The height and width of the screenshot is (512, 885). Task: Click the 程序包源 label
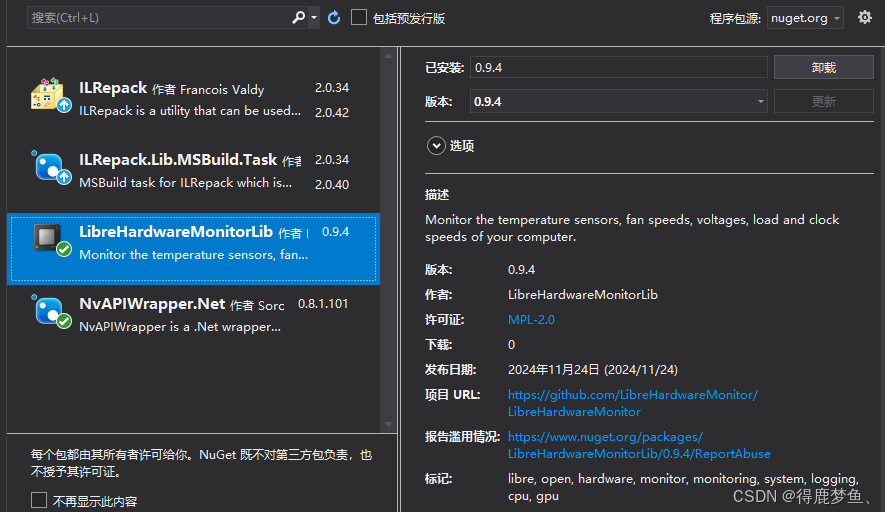735,19
